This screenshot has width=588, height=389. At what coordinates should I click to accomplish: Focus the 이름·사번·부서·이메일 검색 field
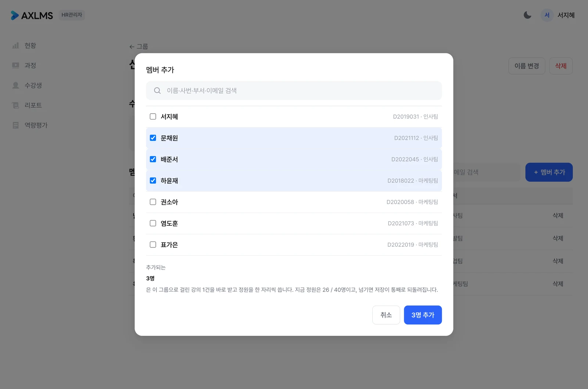point(294,90)
